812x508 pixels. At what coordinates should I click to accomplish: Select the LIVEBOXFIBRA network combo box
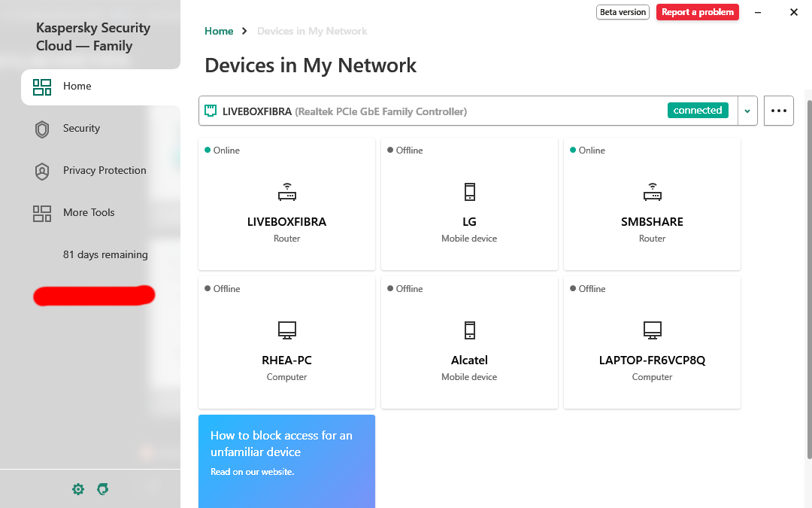pyautogui.click(x=451, y=111)
